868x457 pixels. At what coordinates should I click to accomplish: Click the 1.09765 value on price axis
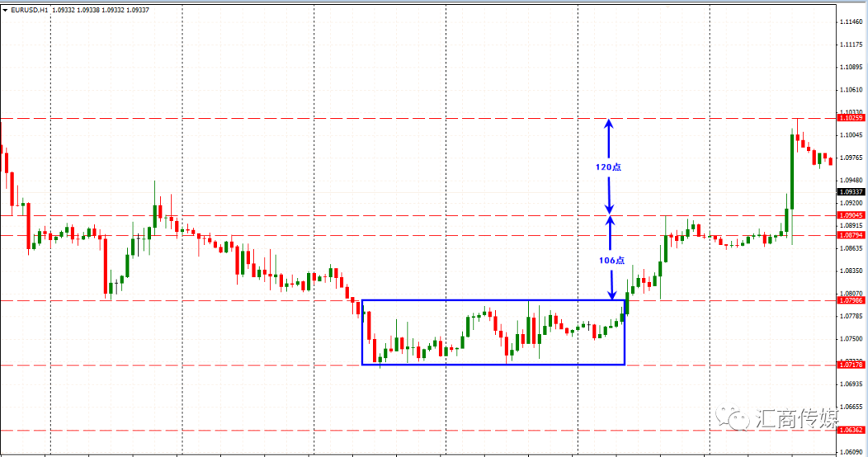tap(851, 157)
